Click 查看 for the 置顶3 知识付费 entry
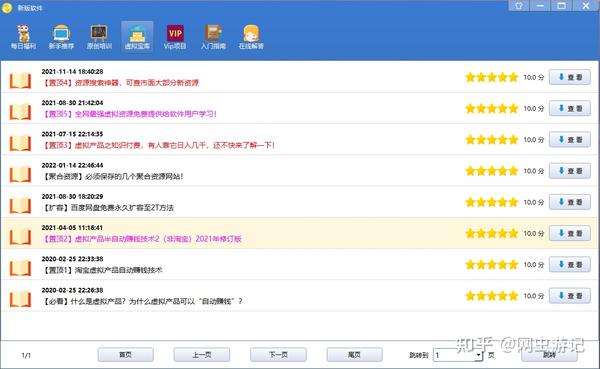 pyautogui.click(x=570, y=140)
